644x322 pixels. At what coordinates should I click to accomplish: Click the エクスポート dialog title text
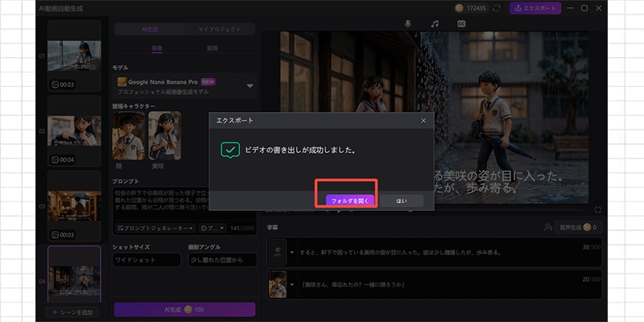pos(235,121)
